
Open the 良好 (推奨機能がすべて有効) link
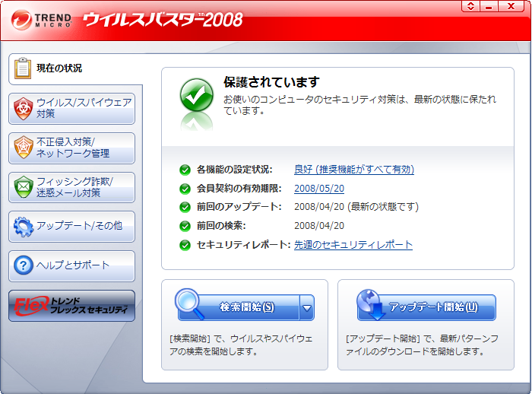tap(354, 169)
